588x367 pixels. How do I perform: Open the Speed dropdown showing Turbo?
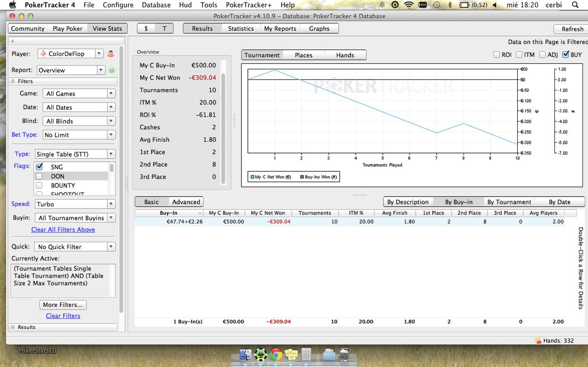click(74, 204)
